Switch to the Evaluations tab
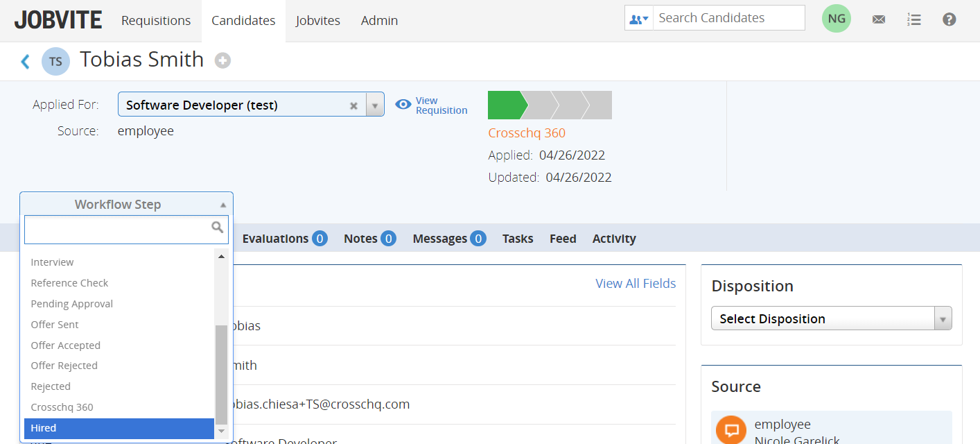The image size is (980, 444). click(x=276, y=238)
